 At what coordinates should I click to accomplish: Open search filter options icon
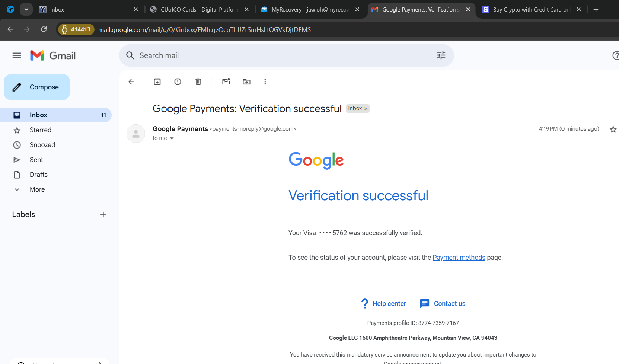pyautogui.click(x=441, y=55)
